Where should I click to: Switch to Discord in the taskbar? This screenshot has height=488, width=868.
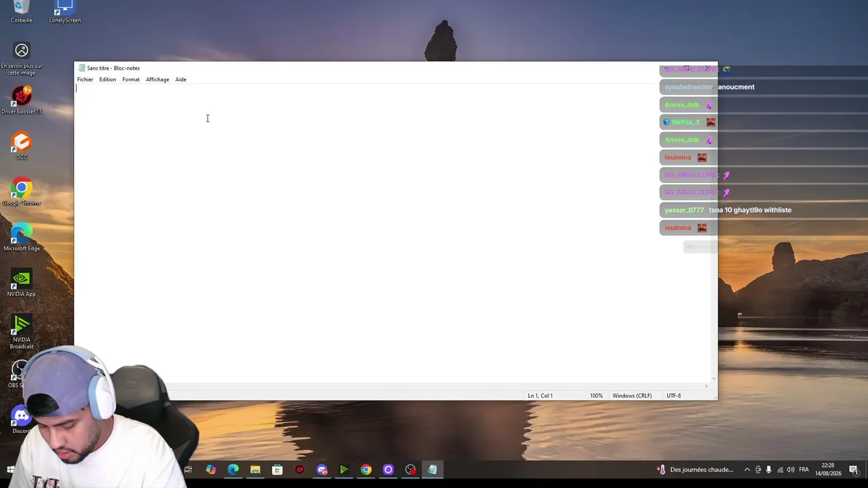point(322,470)
